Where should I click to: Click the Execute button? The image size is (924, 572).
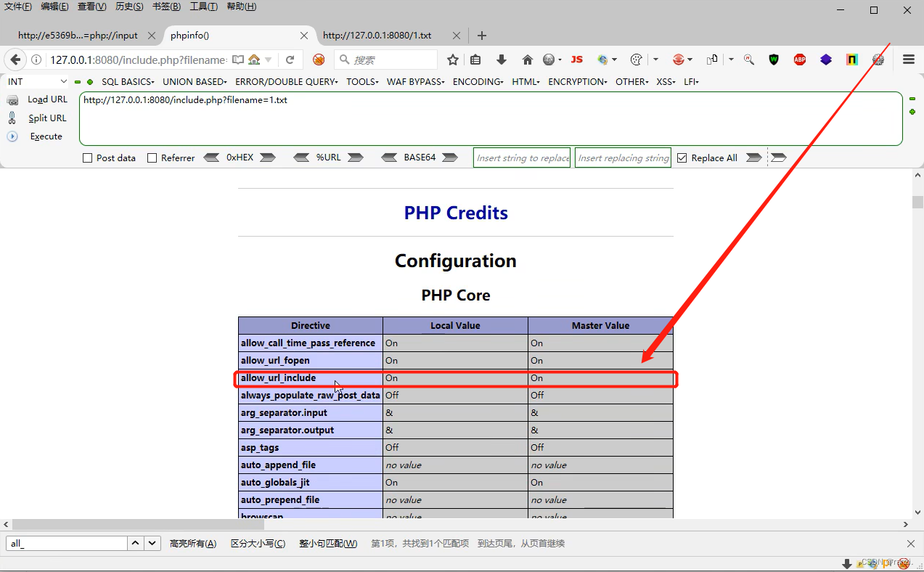pos(46,136)
